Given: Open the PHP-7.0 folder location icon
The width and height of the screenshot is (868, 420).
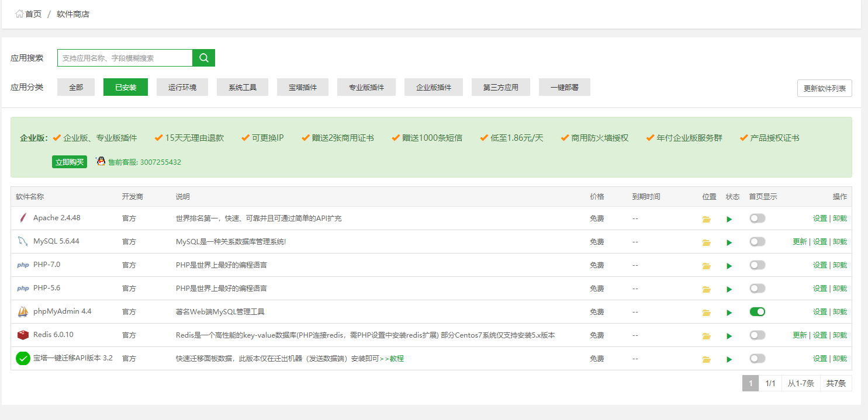Looking at the screenshot, I should point(707,266).
